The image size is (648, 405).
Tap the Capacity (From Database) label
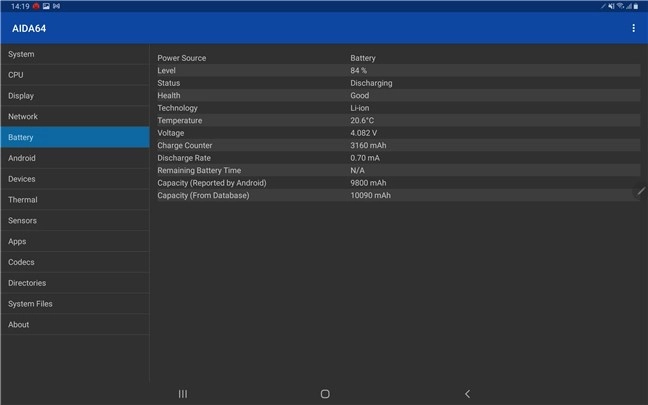(203, 195)
